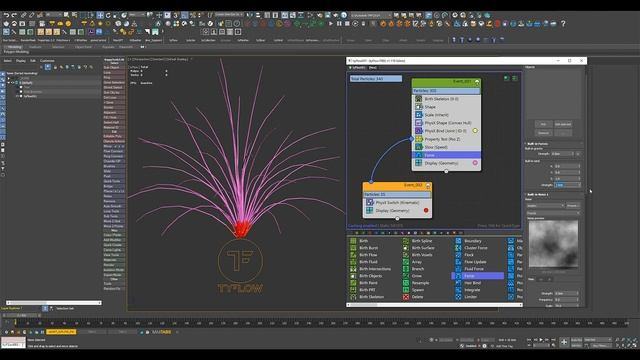Image resolution: width=640 pixels, height=360 pixels.
Task: Click the Birth operator icon in depot
Action: click(353, 241)
